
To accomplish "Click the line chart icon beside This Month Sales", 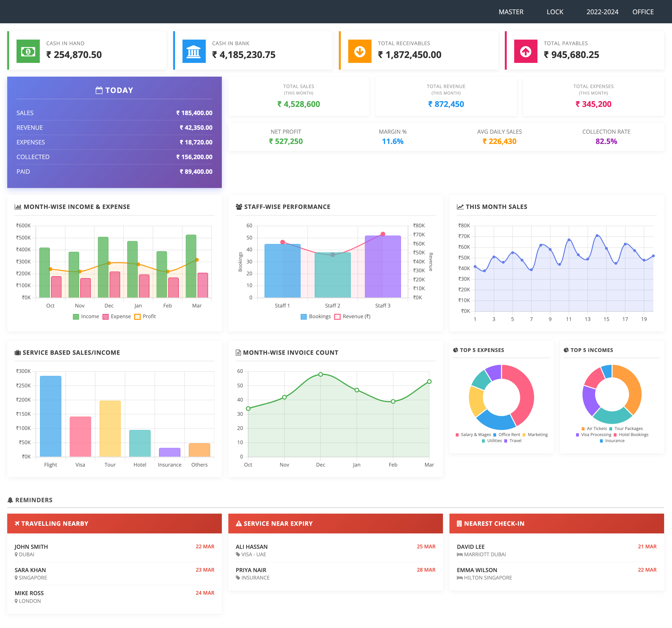I will click(x=460, y=207).
